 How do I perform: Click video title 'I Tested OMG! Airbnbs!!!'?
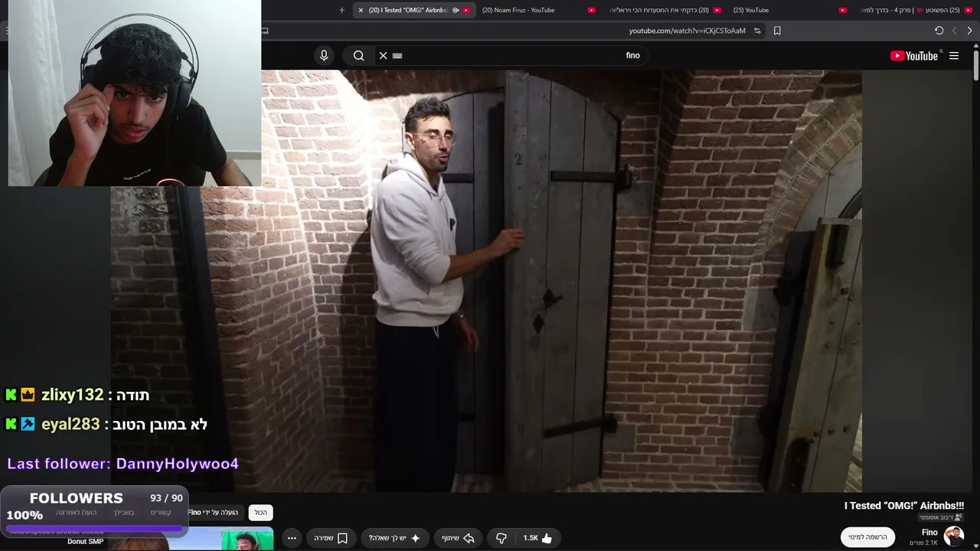point(904,506)
